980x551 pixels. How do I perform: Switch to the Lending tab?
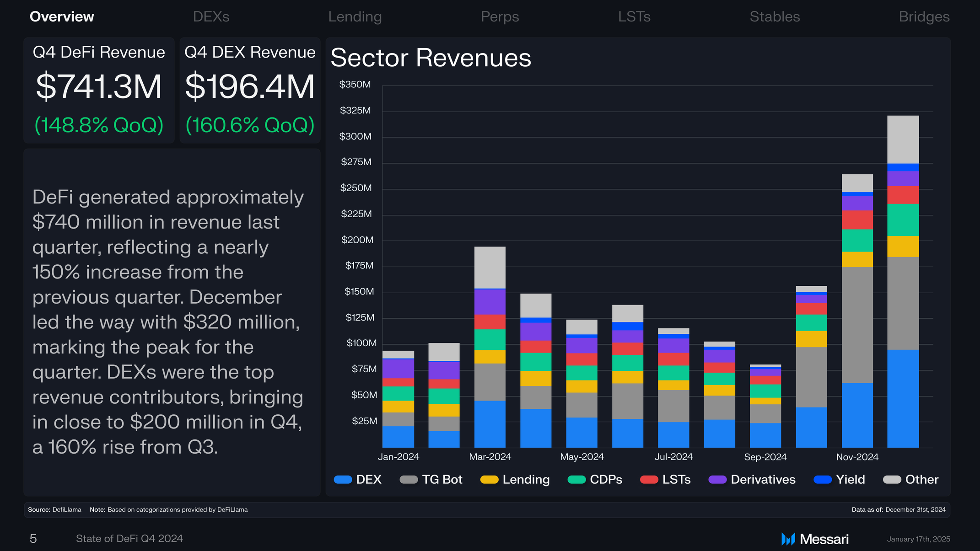click(355, 16)
